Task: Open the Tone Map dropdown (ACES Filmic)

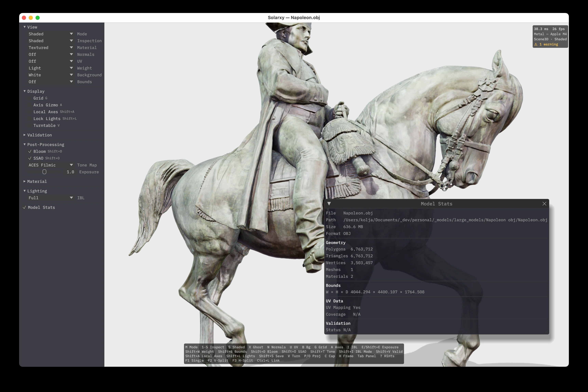Action: pos(51,165)
